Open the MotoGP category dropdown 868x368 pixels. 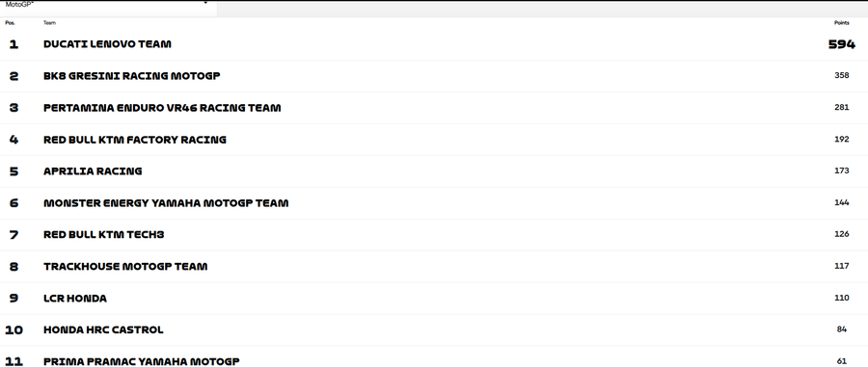coord(108,5)
